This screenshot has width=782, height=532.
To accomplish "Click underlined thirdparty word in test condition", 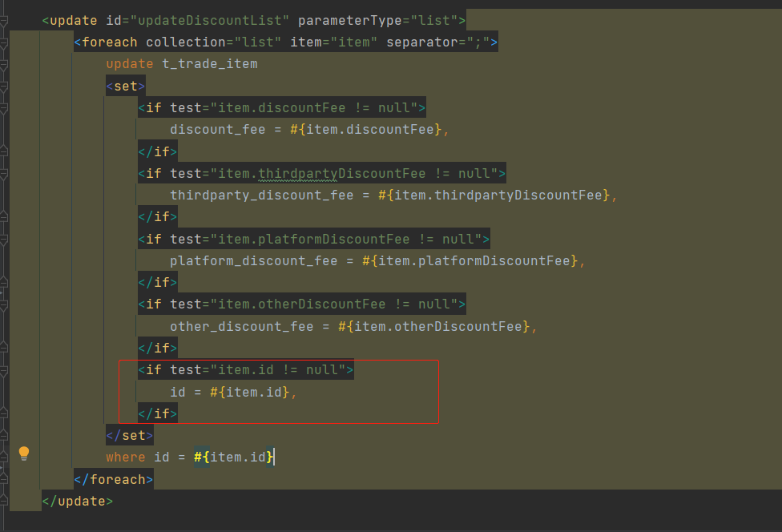I will tap(298, 174).
